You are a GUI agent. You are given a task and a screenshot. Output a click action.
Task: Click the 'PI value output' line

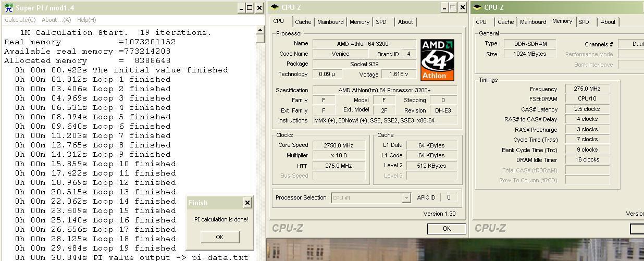[x=131, y=257]
